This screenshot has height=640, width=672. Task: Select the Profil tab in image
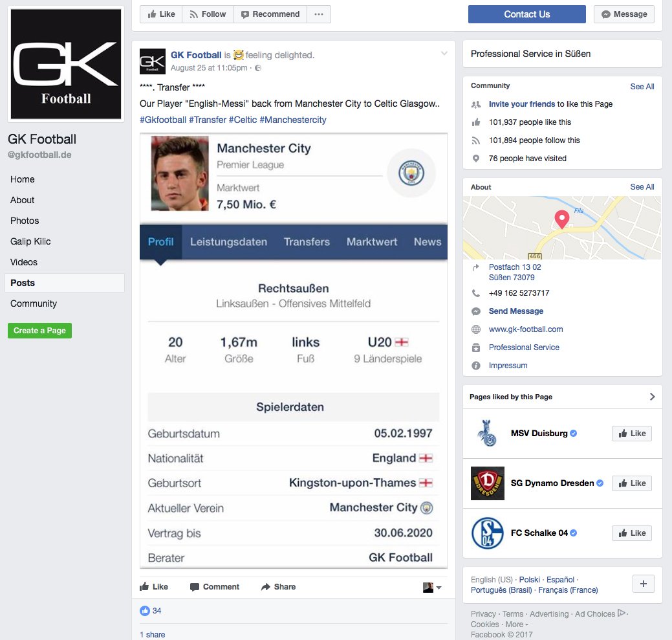160,242
